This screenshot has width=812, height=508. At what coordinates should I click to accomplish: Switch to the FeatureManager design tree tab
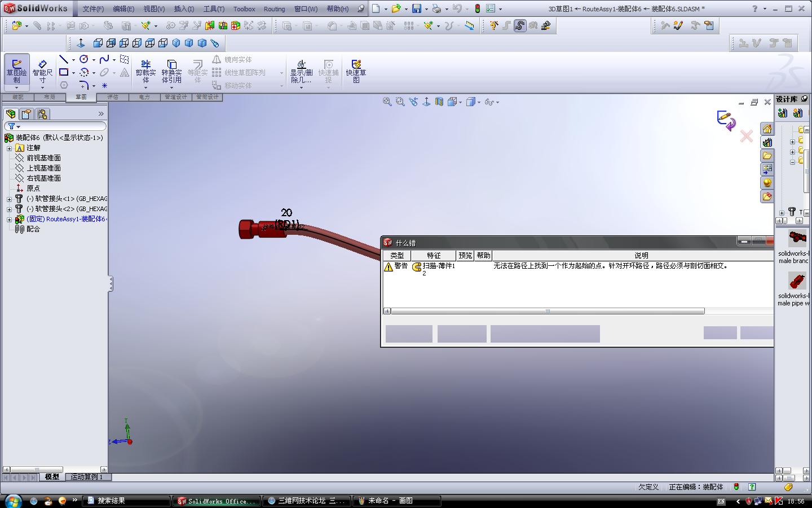click(x=11, y=114)
